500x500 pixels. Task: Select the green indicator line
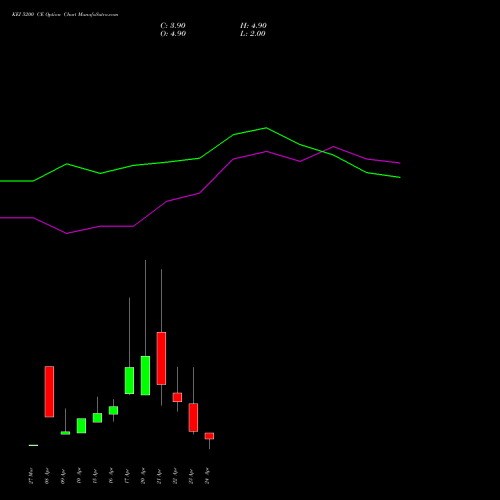pos(200,158)
